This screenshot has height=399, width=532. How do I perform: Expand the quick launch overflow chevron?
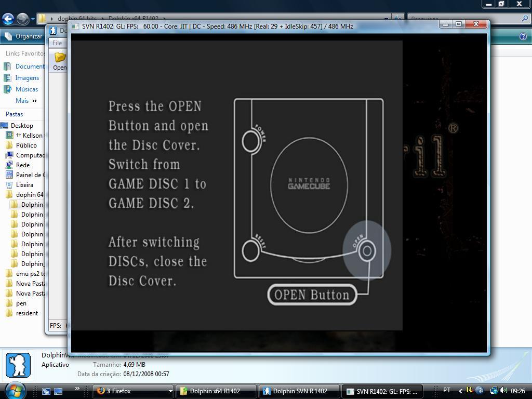pos(77,389)
